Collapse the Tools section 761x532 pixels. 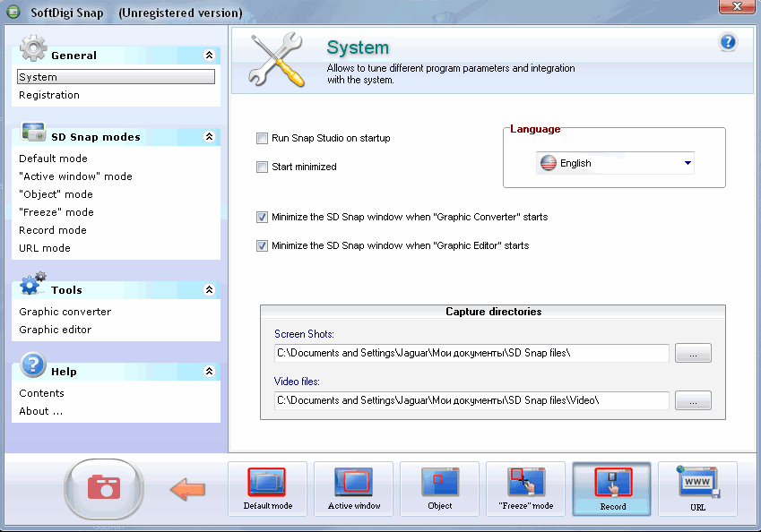[209, 290]
